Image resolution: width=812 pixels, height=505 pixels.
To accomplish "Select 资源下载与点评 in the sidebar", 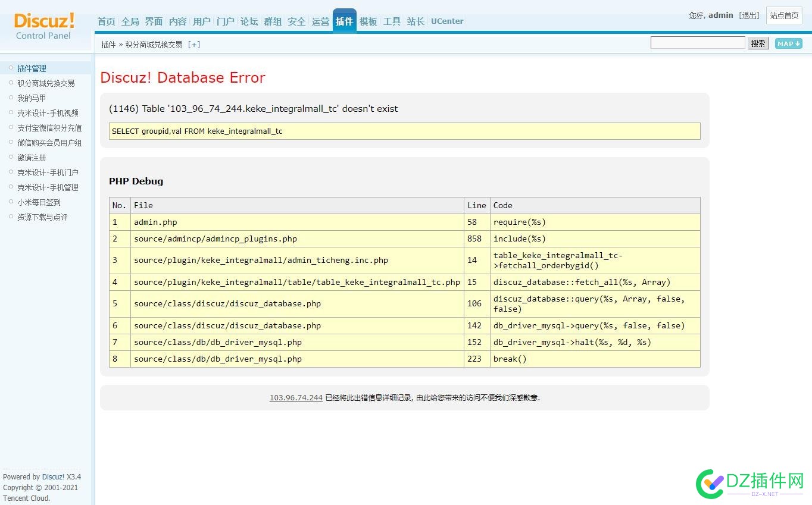I will click(x=42, y=217).
